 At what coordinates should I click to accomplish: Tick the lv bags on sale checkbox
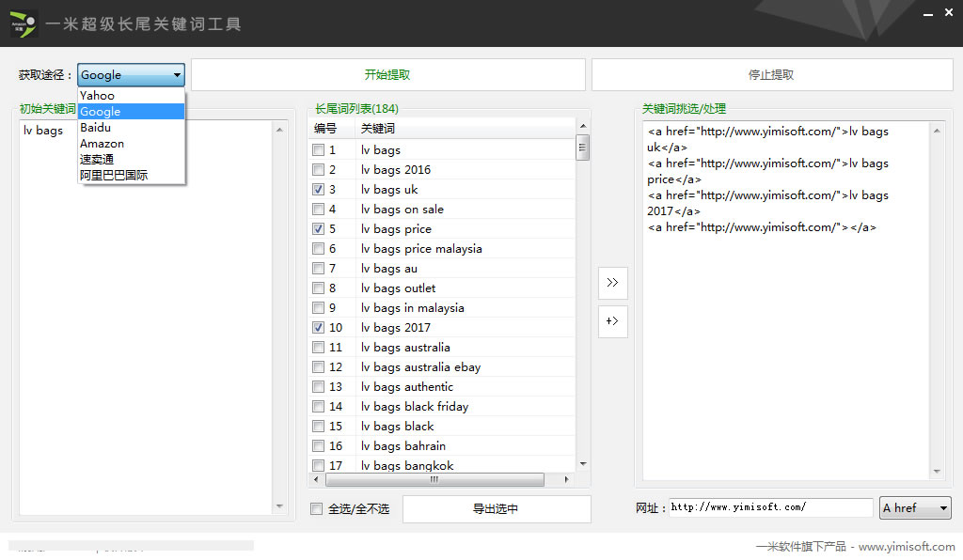click(x=318, y=210)
